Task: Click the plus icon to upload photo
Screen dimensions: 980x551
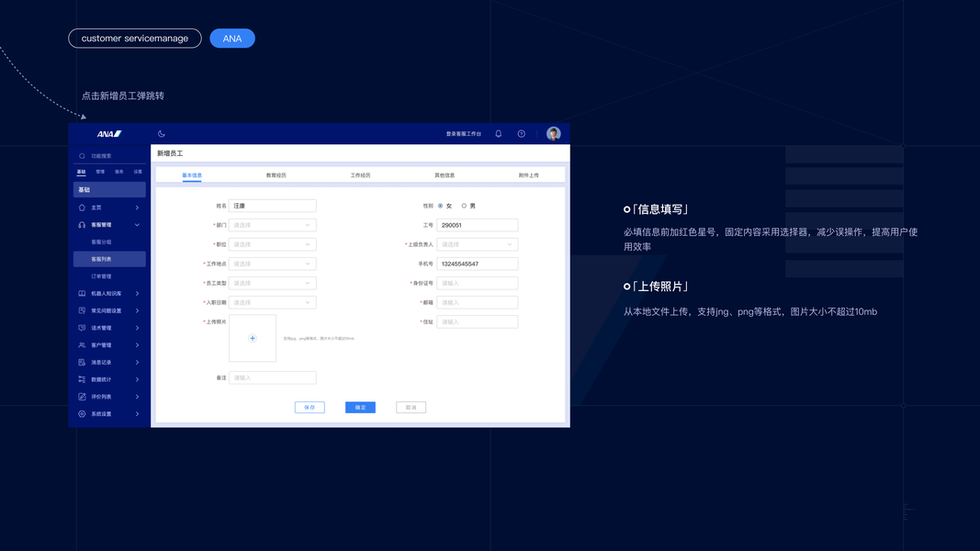Action: coord(253,339)
